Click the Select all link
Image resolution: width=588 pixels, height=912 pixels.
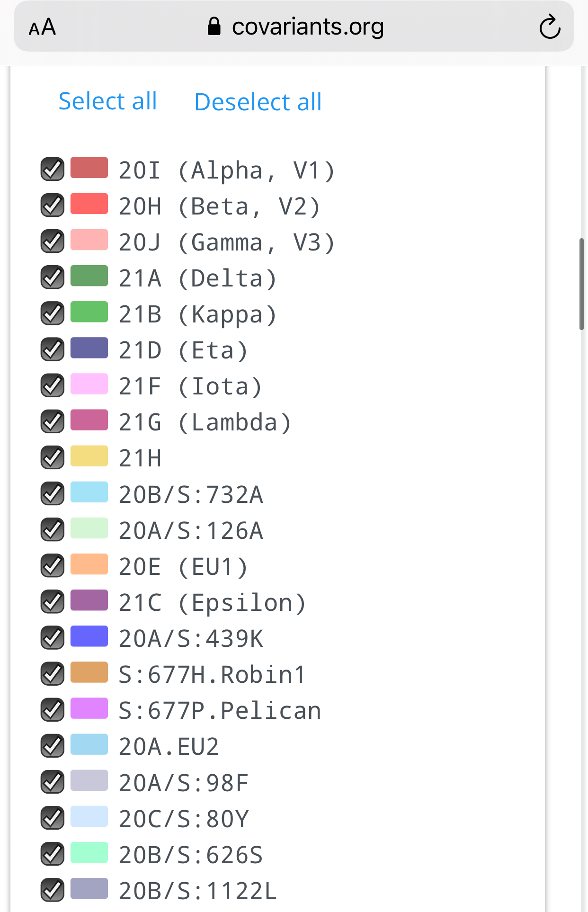click(x=107, y=101)
